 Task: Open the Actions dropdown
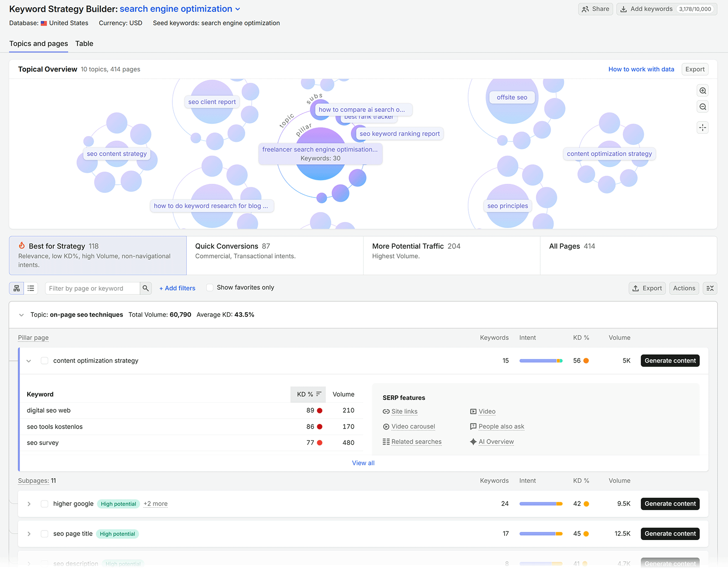pos(684,288)
